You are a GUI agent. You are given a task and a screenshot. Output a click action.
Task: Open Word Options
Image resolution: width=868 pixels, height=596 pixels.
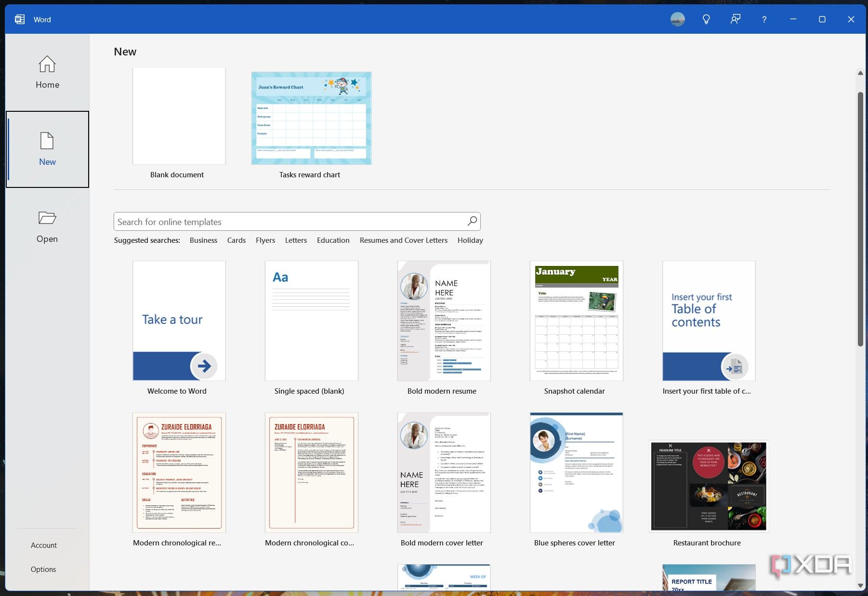click(x=43, y=569)
